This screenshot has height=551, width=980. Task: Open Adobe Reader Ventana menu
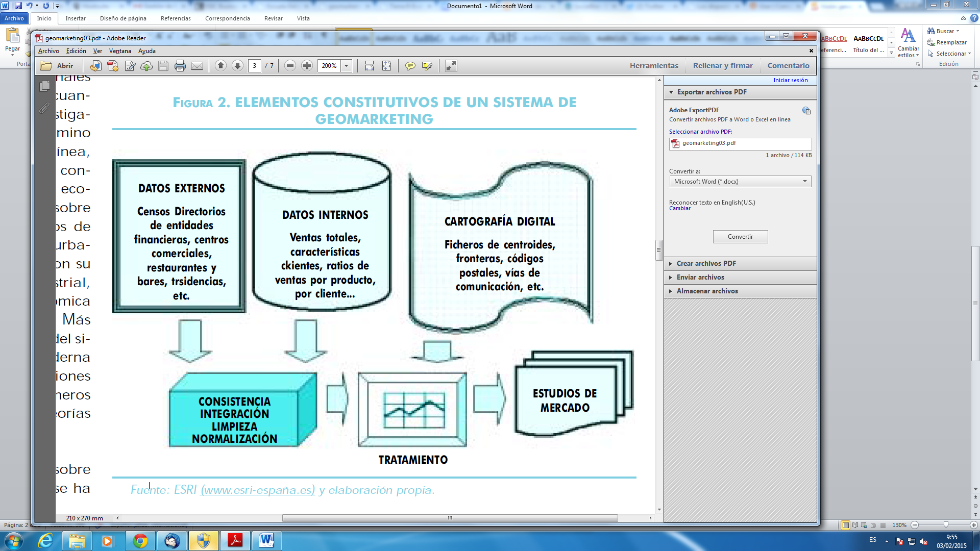120,51
